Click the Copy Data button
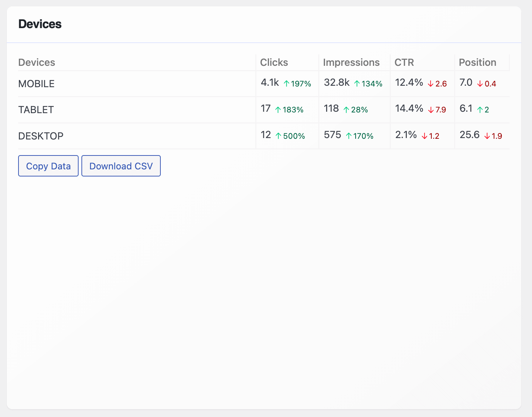This screenshot has width=532, height=417. point(48,166)
